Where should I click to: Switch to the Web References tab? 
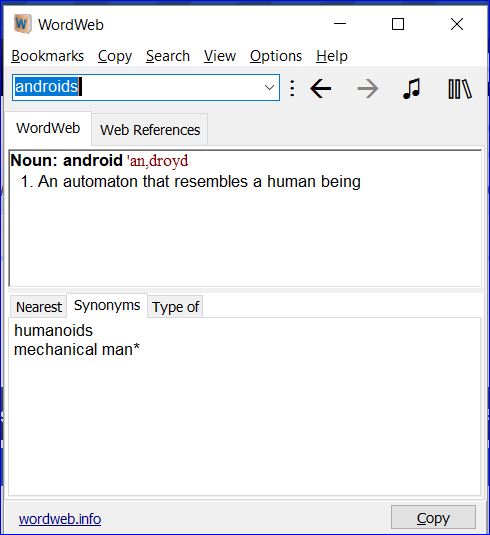pyautogui.click(x=150, y=130)
